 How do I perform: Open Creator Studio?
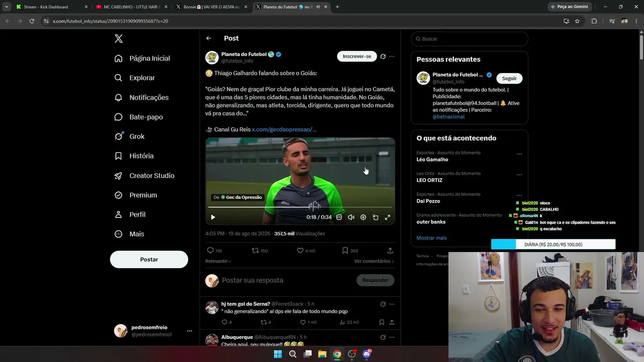click(x=144, y=175)
